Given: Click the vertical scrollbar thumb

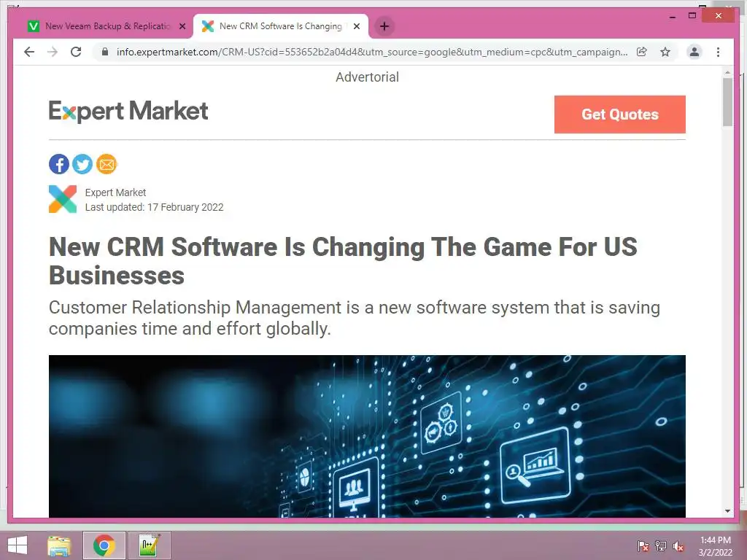Looking at the screenshot, I should click(x=727, y=102).
